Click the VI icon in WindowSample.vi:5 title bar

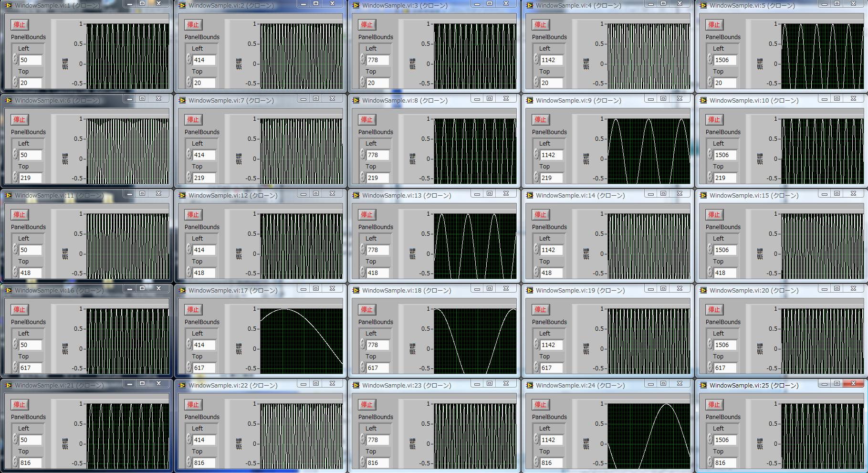pos(703,6)
